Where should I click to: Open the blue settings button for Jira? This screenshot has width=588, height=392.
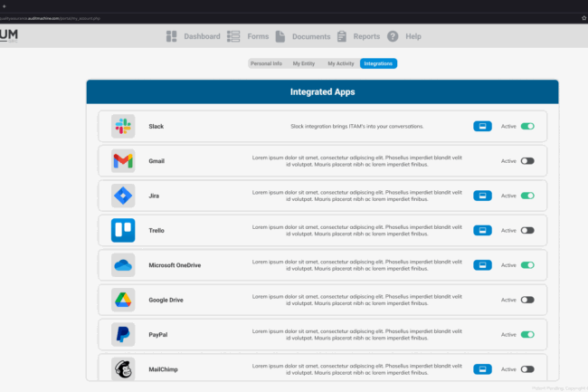(x=482, y=196)
